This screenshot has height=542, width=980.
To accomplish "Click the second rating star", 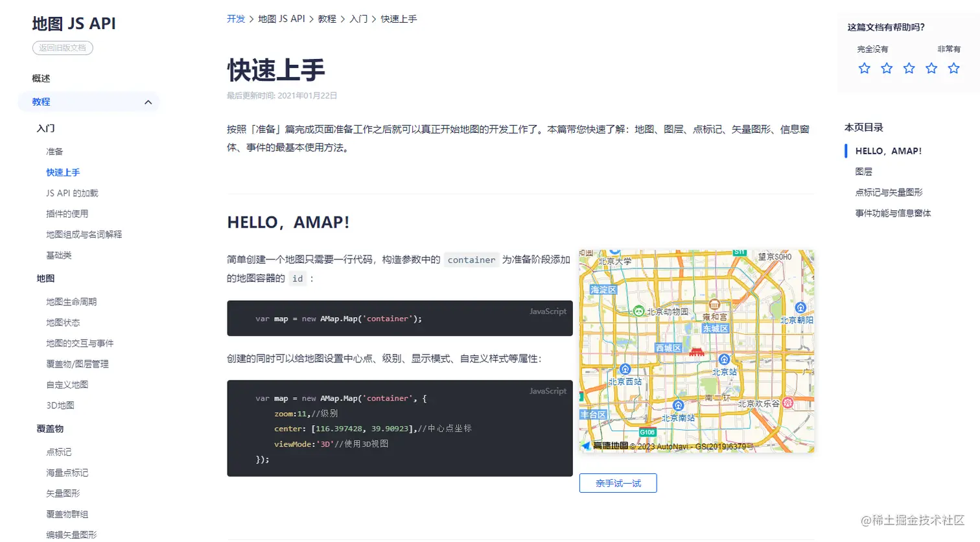I will [887, 68].
